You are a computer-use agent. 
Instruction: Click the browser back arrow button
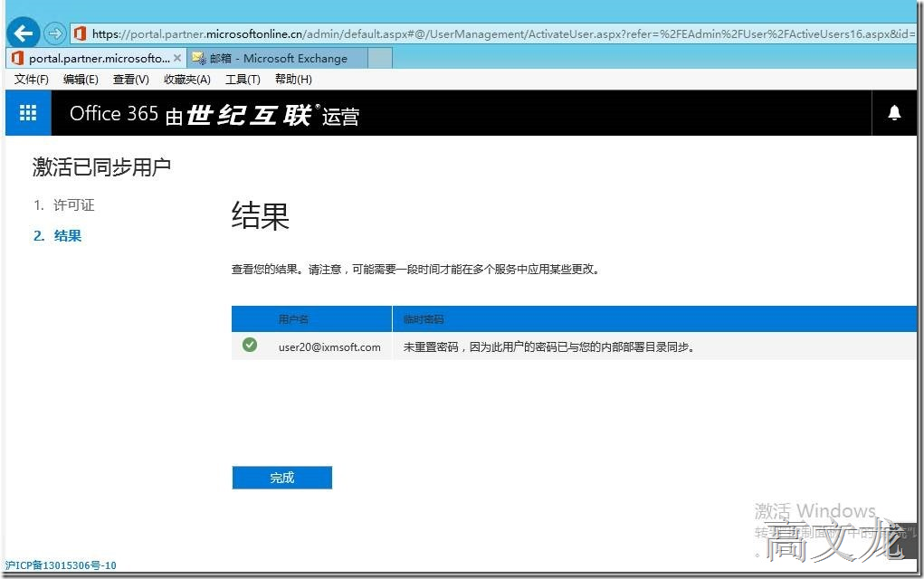click(24, 33)
